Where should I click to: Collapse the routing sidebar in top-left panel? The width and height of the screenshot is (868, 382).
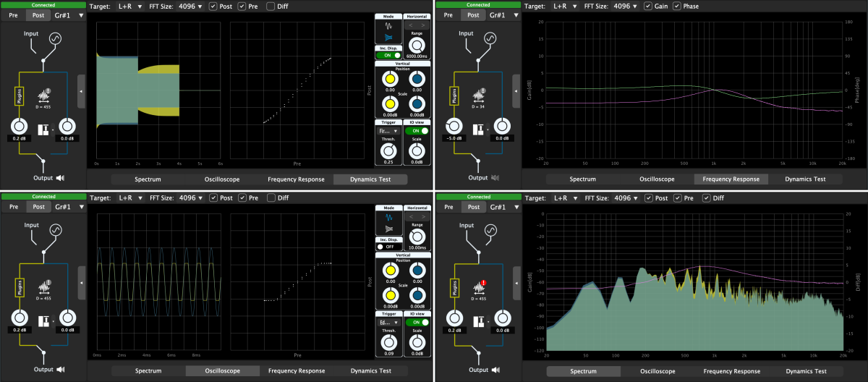click(81, 91)
